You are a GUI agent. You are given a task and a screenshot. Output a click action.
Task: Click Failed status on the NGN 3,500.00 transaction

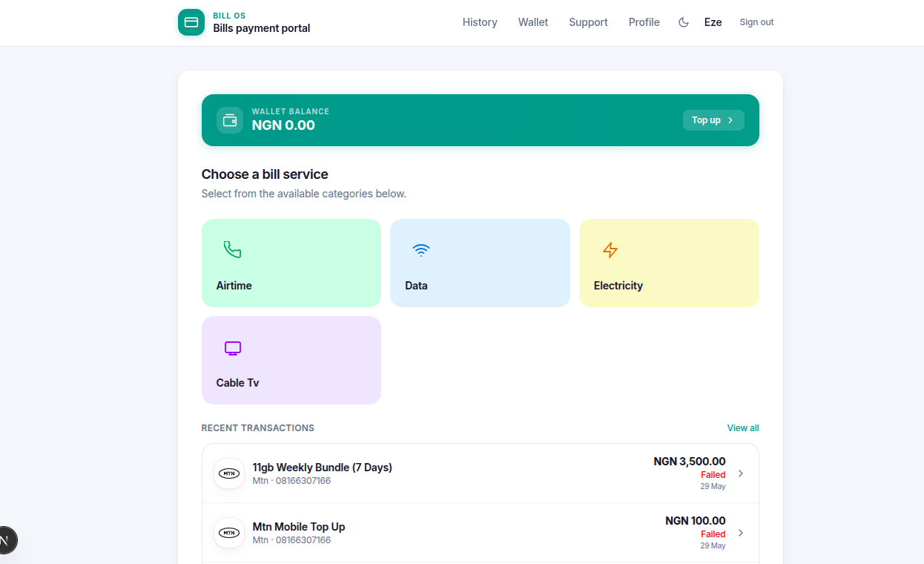713,475
